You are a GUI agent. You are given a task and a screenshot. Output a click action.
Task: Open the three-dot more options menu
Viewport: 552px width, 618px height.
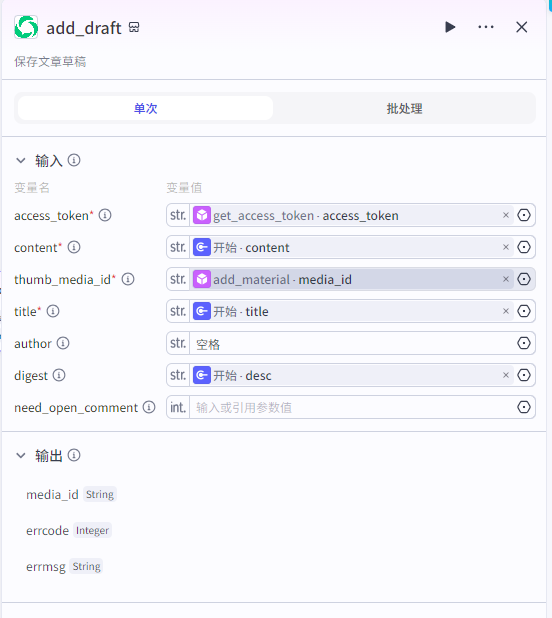(x=486, y=27)
